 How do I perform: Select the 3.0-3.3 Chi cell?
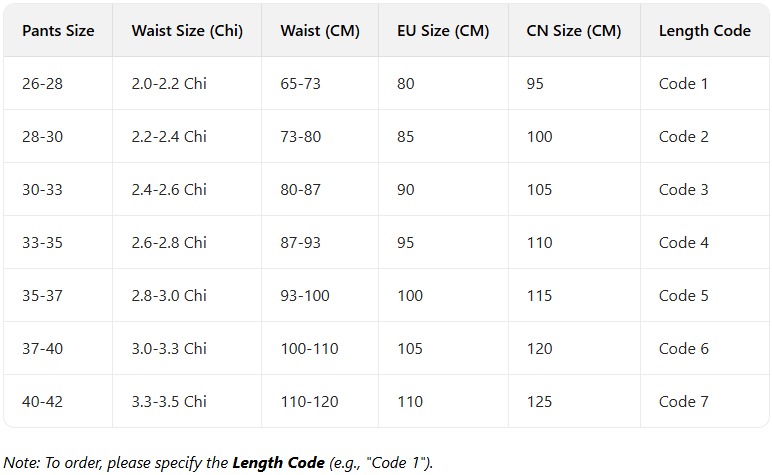pos(169,349)
